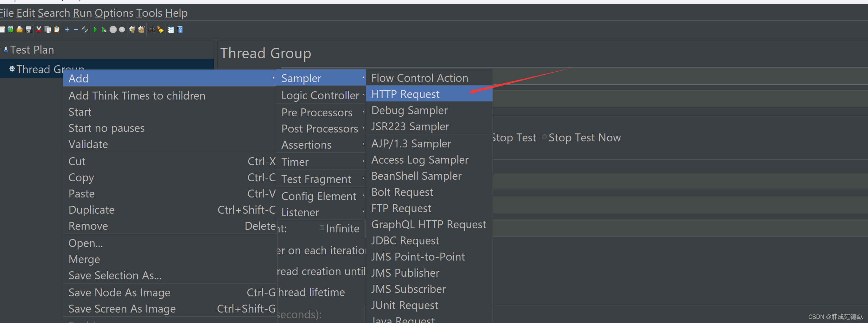Click the Templates icon in toolbar
Viewport: 868px width, 323px height.
click(10, 30)
